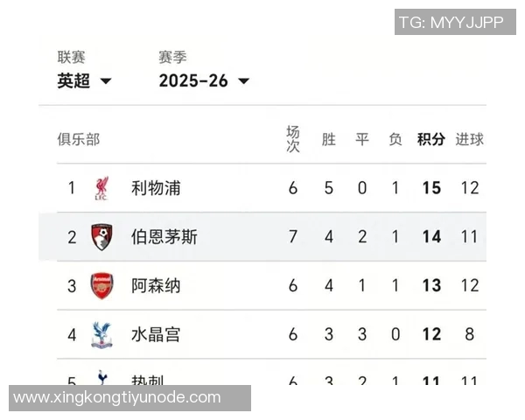
Task: Click the 场次 column header
Action: (293, 139)
